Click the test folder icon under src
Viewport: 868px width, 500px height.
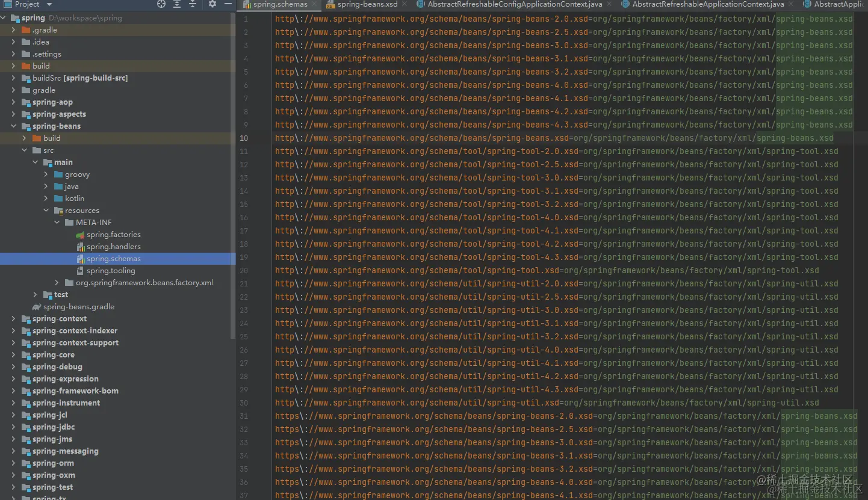click(48, 295)
